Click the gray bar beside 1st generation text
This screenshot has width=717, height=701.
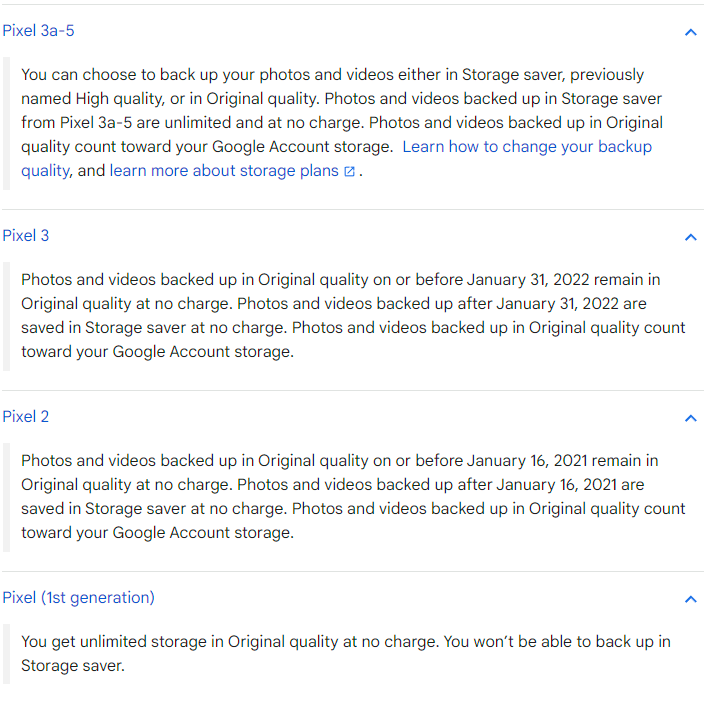tap(6, 654)
